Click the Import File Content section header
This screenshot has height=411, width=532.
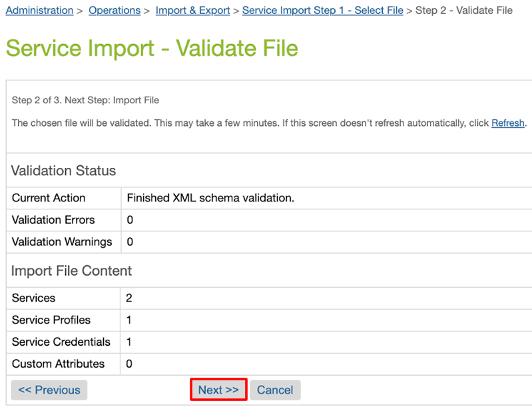71,271
